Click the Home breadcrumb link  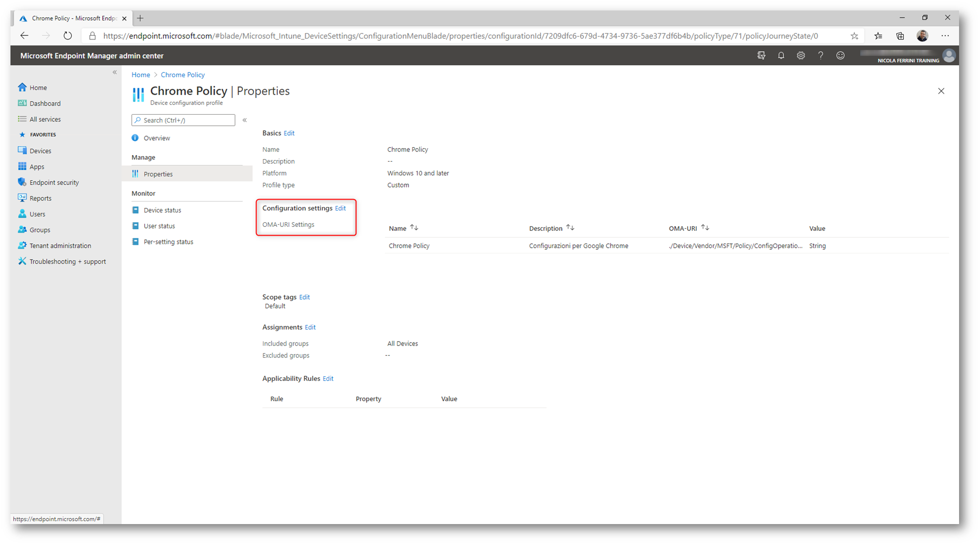coord(141,75)
